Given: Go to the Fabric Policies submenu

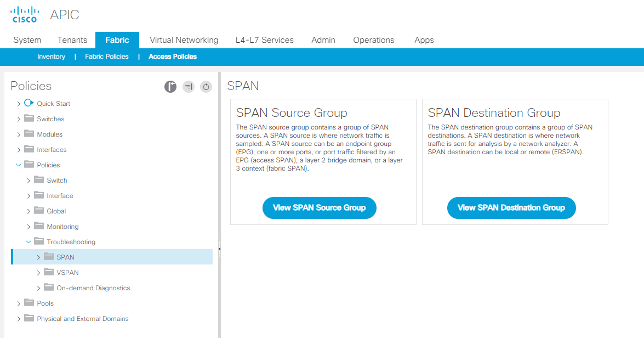Looking at the screenshot, I should (107, 57).
